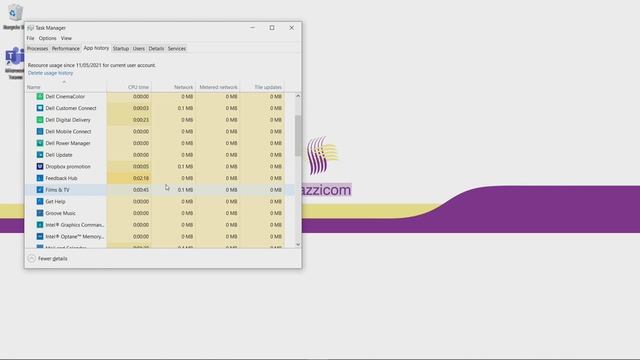Click Films & TV CPU time 0:00:45

click(141, 190)
